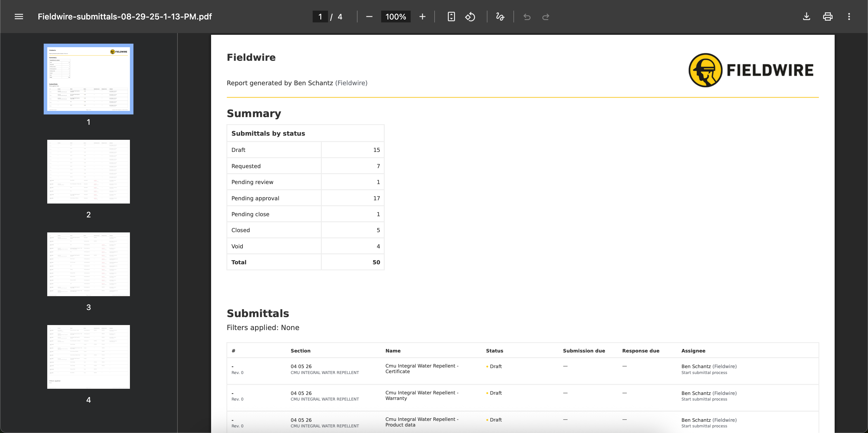868x433 pixels.
Task: Click the undo arrow icon
Action: point(527,17)
